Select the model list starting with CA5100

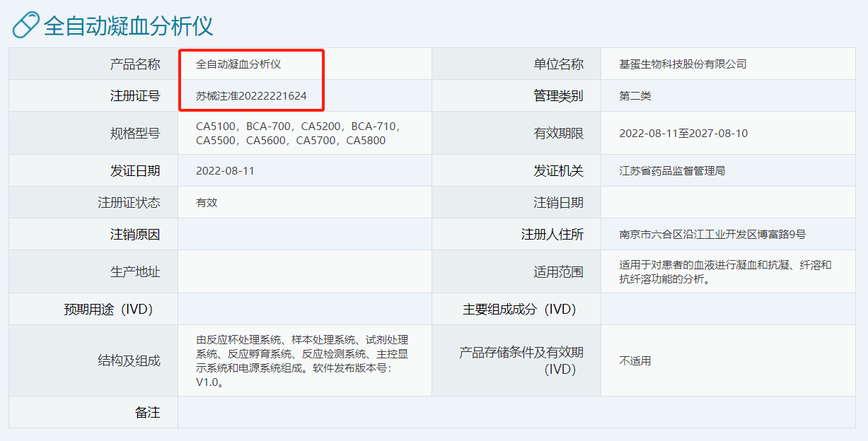point(299,133)
